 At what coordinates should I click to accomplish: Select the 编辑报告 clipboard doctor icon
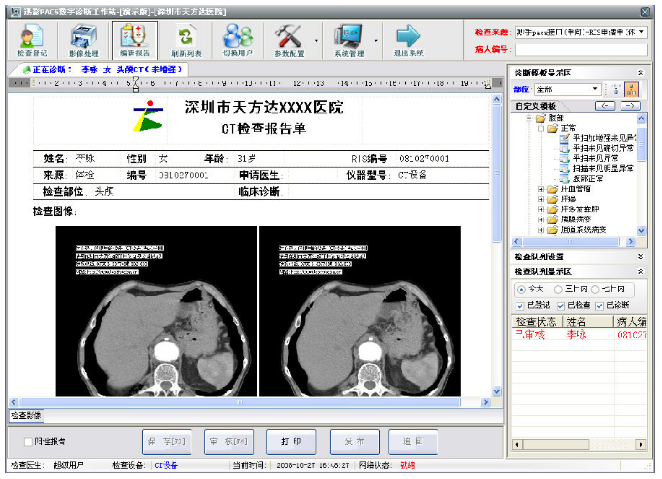(x=135, y=40)
